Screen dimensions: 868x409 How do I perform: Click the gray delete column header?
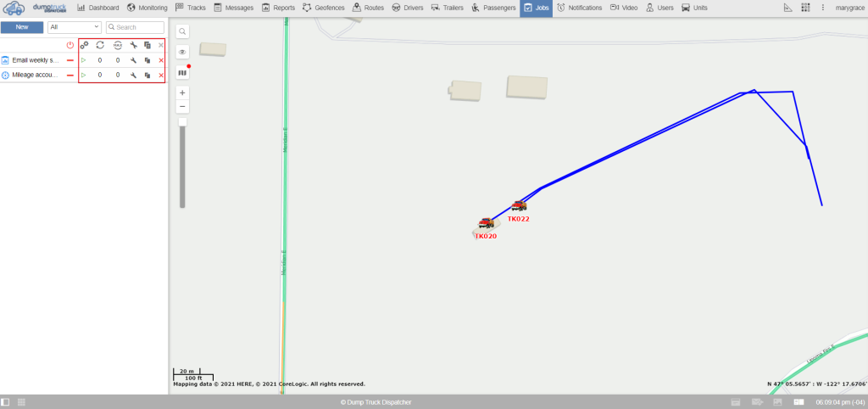pos(161,45)
